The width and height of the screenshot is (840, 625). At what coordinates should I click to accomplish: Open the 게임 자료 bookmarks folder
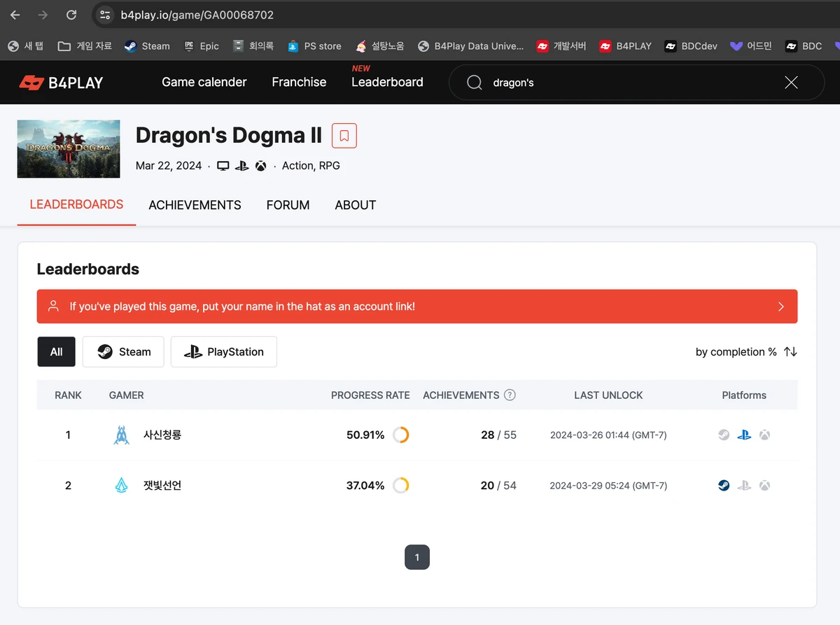click(x=85, y=46)
